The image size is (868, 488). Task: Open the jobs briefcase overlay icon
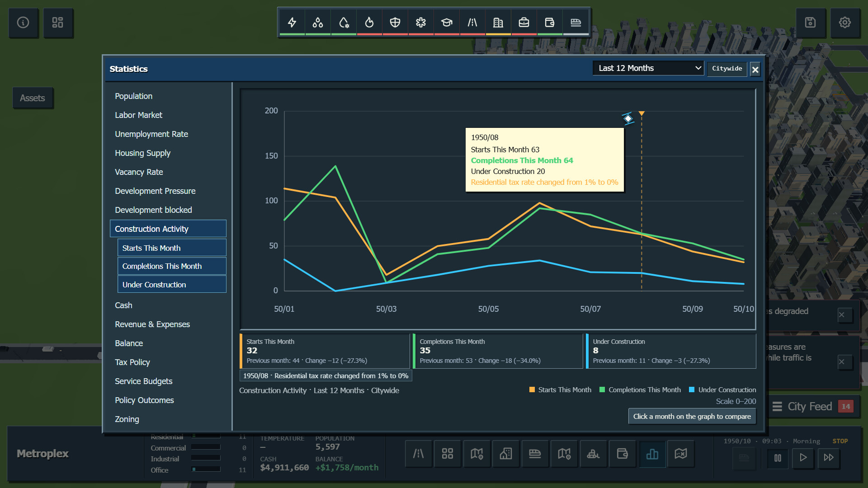524,22
